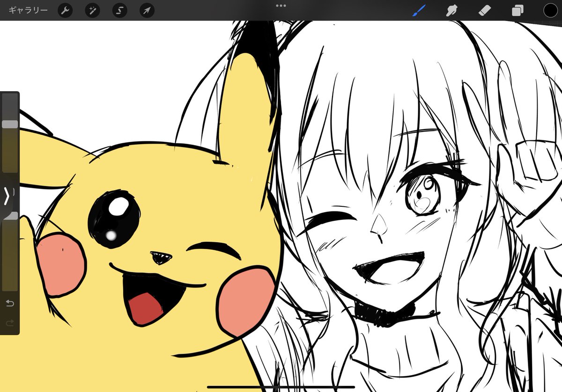Screen dimensions: 562x392
Task: Tap the three dots at top center
Action: [x=281, y=6]
